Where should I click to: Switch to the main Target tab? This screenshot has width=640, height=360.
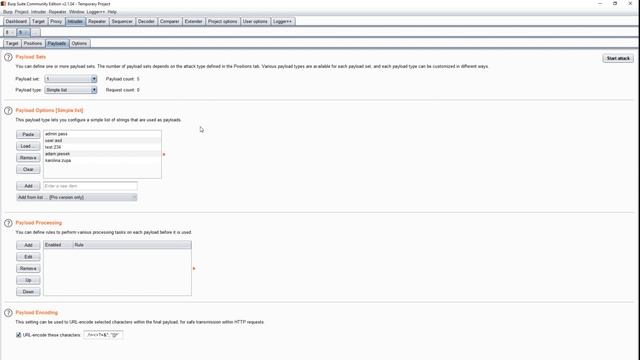(38, 21)
